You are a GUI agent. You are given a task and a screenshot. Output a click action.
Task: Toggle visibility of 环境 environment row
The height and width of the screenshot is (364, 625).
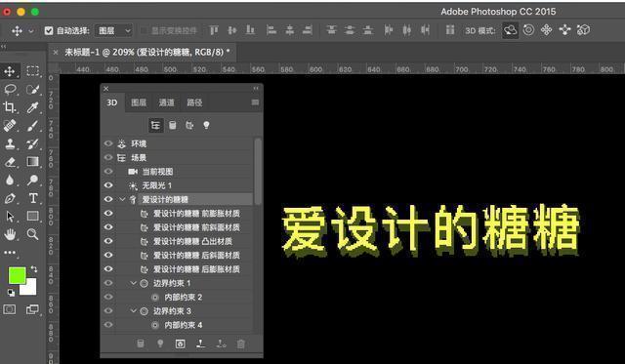[108, 143]
